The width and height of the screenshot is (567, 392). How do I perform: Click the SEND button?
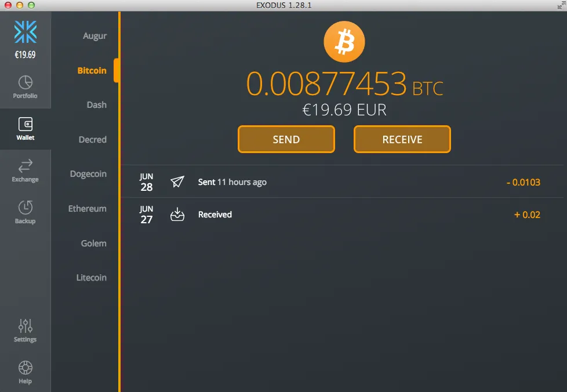coord(286,139)
